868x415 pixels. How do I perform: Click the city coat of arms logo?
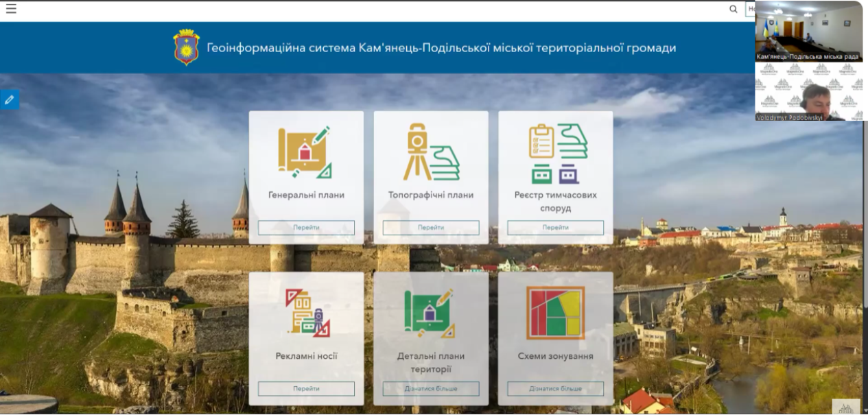(186, 47)
